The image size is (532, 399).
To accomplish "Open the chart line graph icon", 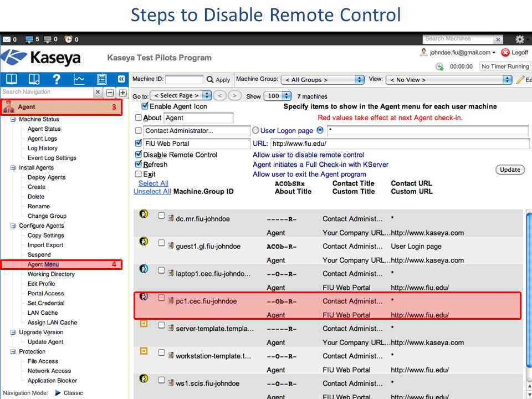I will (79, 79).
